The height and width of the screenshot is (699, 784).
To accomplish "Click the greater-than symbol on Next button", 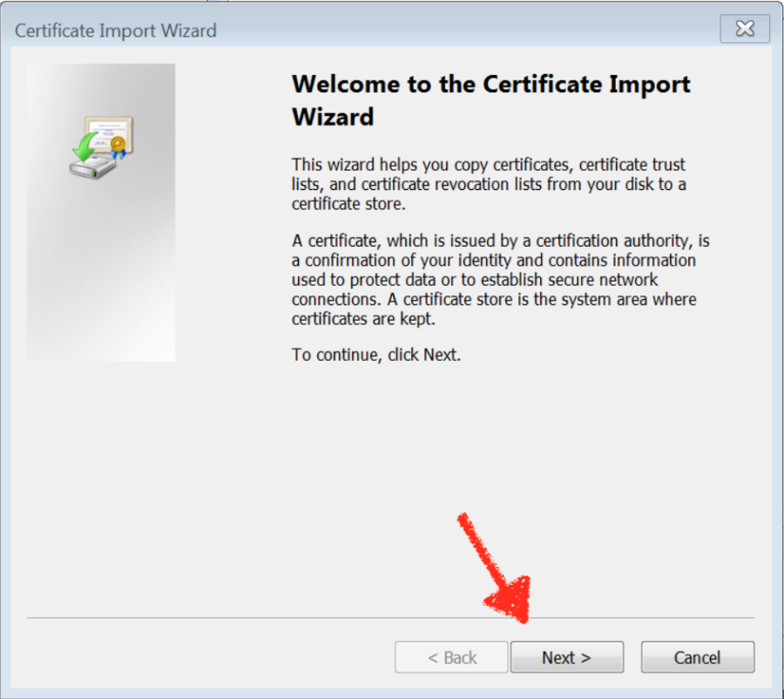I will click(x=585, y=657).
